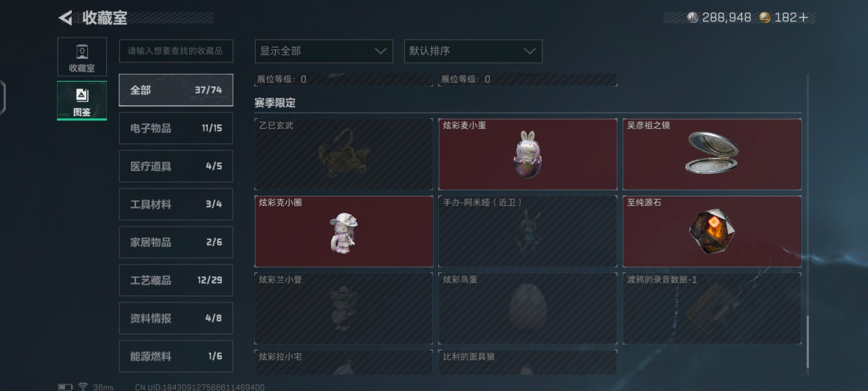This screenshot has height=391, width=868.
Task: View the 炫彩麦小蛋 collectible card
Action: [528, 154]
